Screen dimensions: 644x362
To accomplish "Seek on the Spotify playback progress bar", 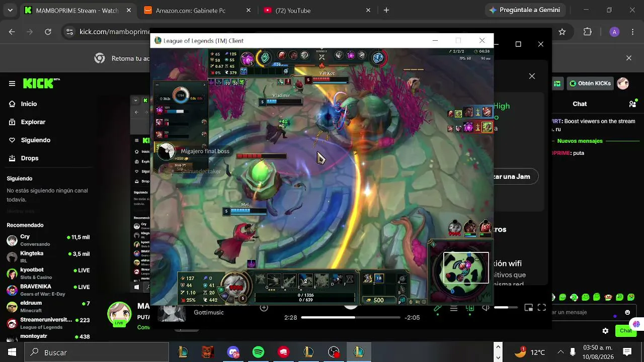I will [x=351, y=317].
